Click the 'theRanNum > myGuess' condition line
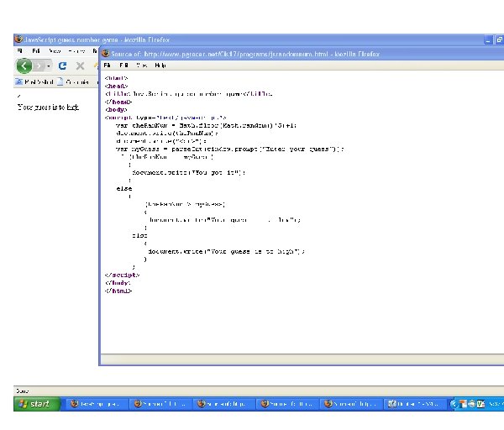 185,204
